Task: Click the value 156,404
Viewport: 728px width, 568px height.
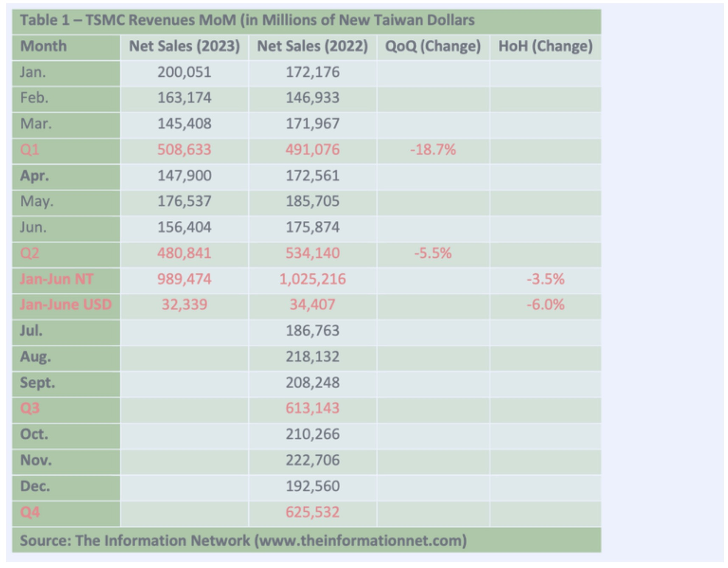Action: (x=185, y=227)
